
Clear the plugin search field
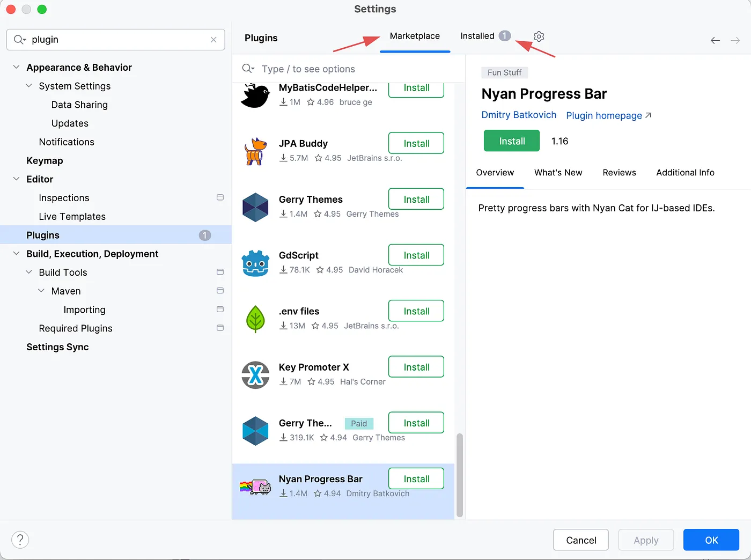pyautogui.click(x=213, y=40)
